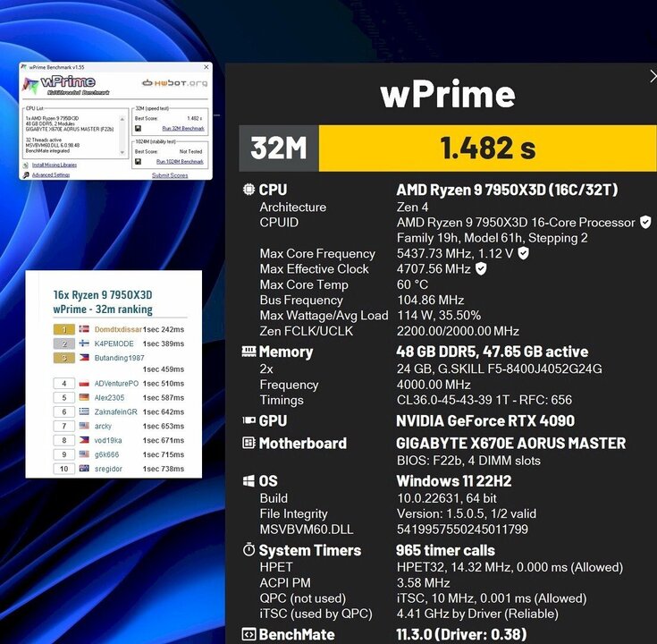Click the flag next to Domdtxdissar
657x644 pixels.
(x=84, y=329)
